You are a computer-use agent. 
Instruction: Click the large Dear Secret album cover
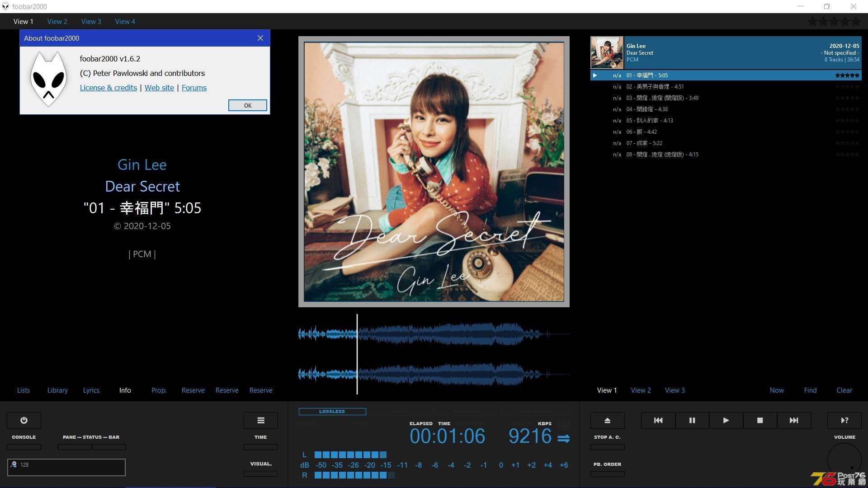pos(434,172)
